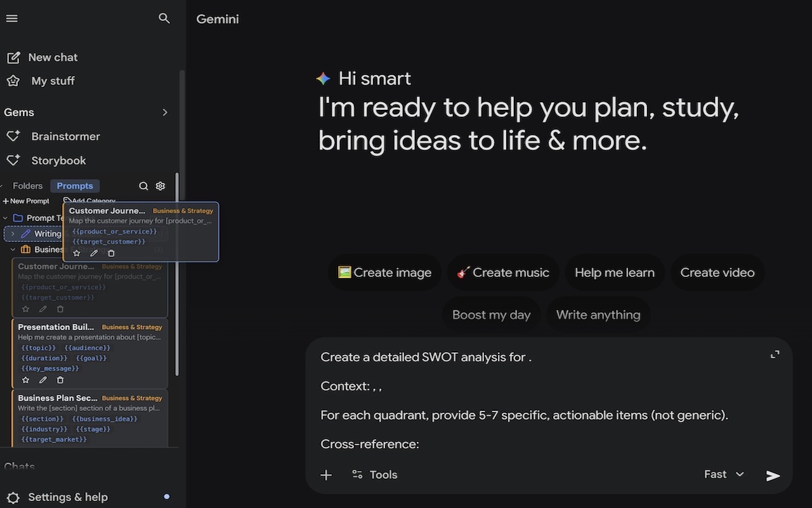Open the main menu hamburger icon
The height and width of the screenshot is (508, 812).
click(x=11, y=18)
